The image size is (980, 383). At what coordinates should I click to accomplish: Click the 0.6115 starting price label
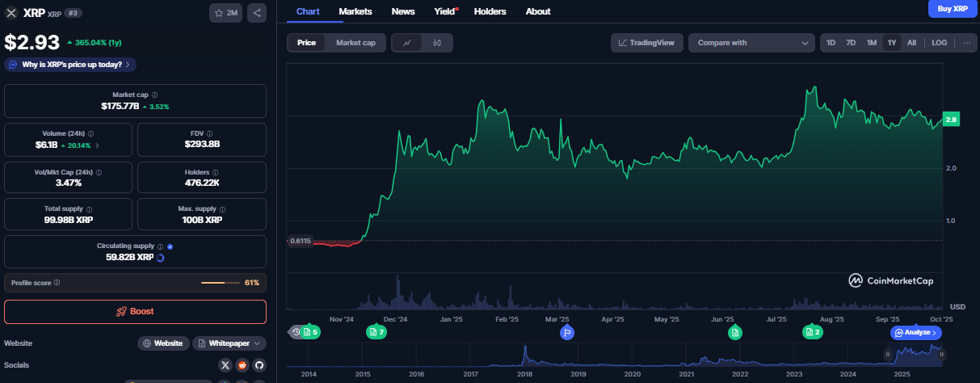tap(299, 241)
